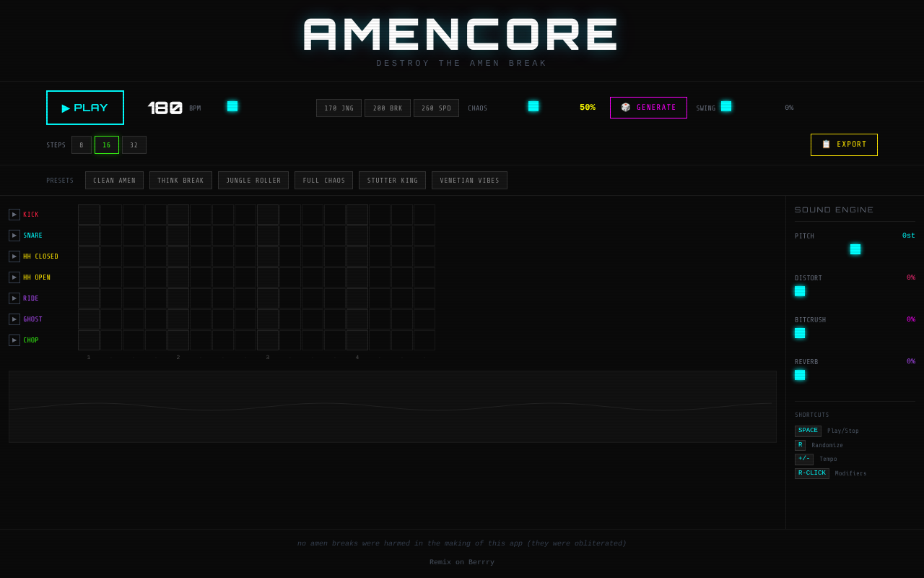
Task: Toggle KICK step 1 cell
Action: tap(89, 215)
